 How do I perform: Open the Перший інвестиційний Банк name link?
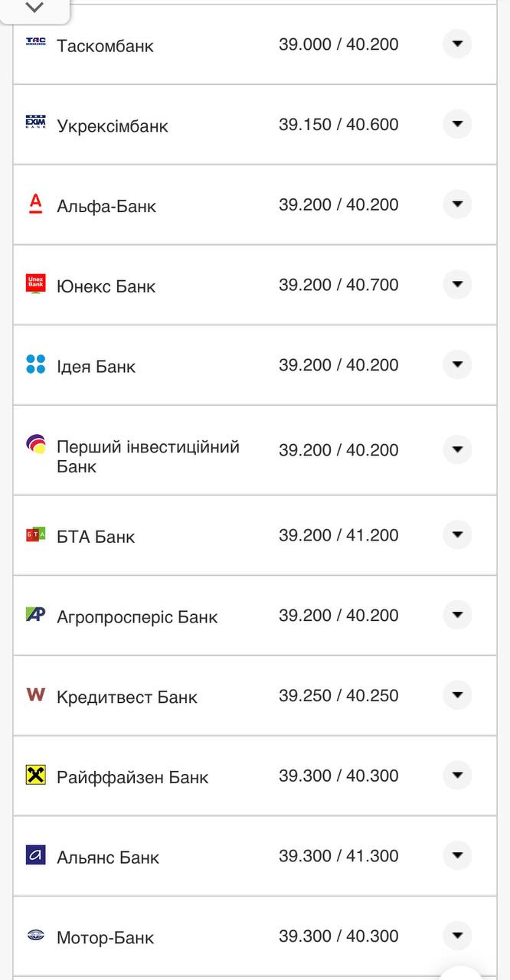click(148, 456)
